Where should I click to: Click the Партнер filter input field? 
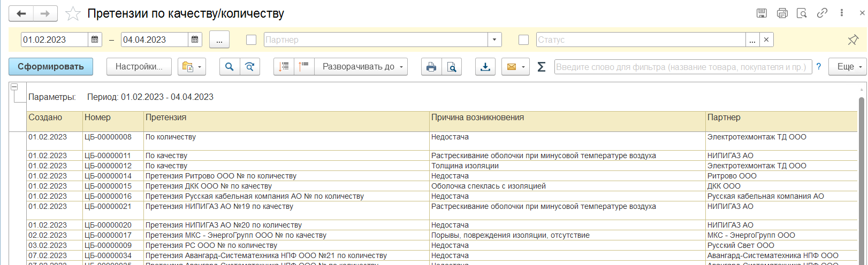pyautogui.click(x=375, y=40)
